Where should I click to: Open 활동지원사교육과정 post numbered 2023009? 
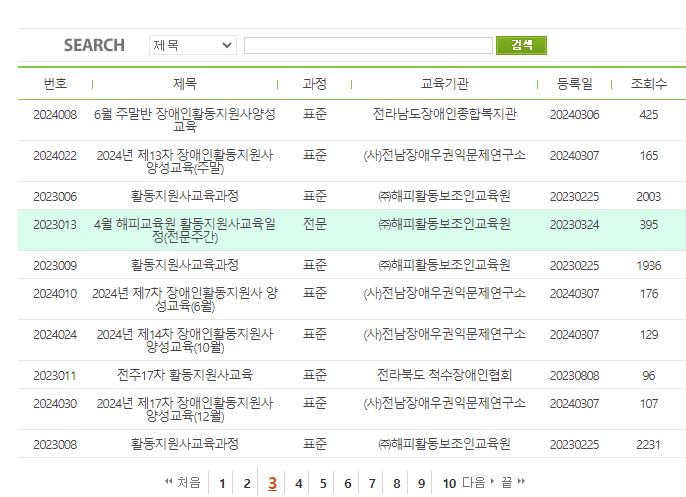point(185,265)
